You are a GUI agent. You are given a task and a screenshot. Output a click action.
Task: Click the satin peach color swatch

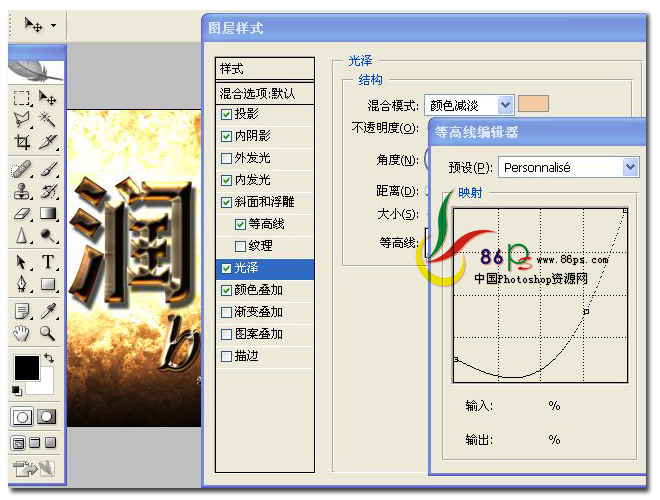point(533,104)
